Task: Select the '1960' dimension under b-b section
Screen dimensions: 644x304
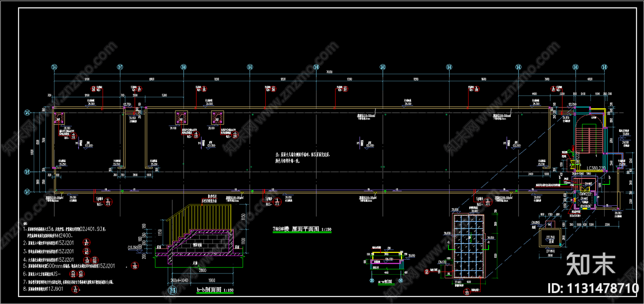Action: (x=212, y=280)
